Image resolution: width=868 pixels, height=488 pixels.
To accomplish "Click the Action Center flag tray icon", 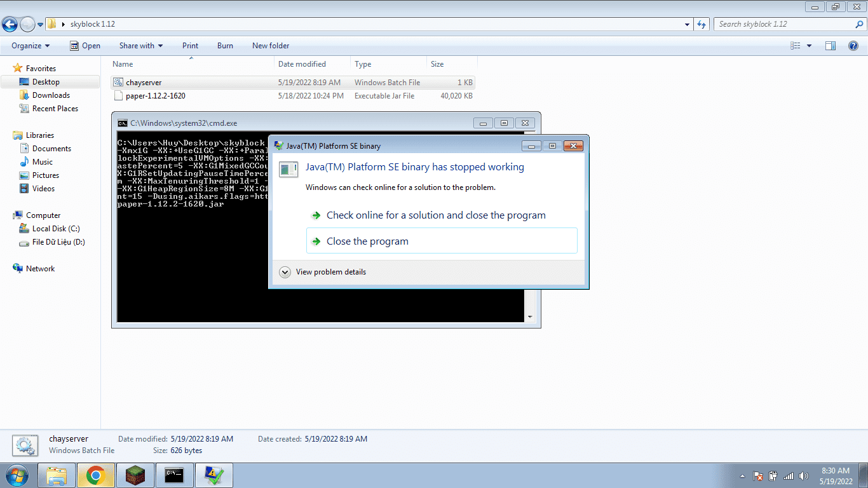I will [757, 476].
